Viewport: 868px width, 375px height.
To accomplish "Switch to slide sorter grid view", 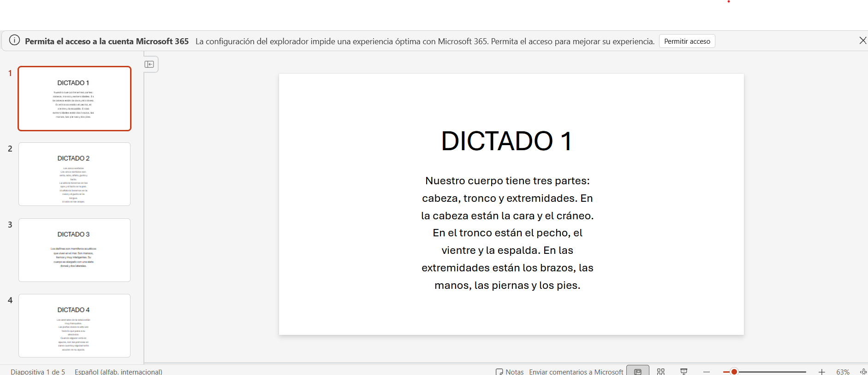I will point(661,371).
